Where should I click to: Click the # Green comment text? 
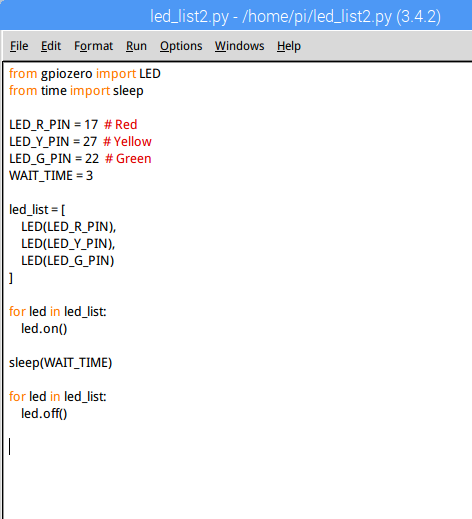click(x=128, y=159)
